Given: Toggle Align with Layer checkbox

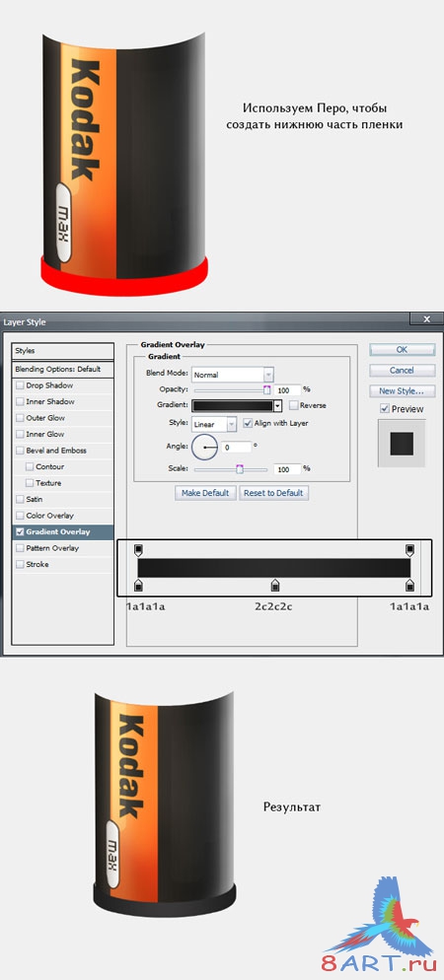Looking at the screenshot, I should [x=248, y=423].
